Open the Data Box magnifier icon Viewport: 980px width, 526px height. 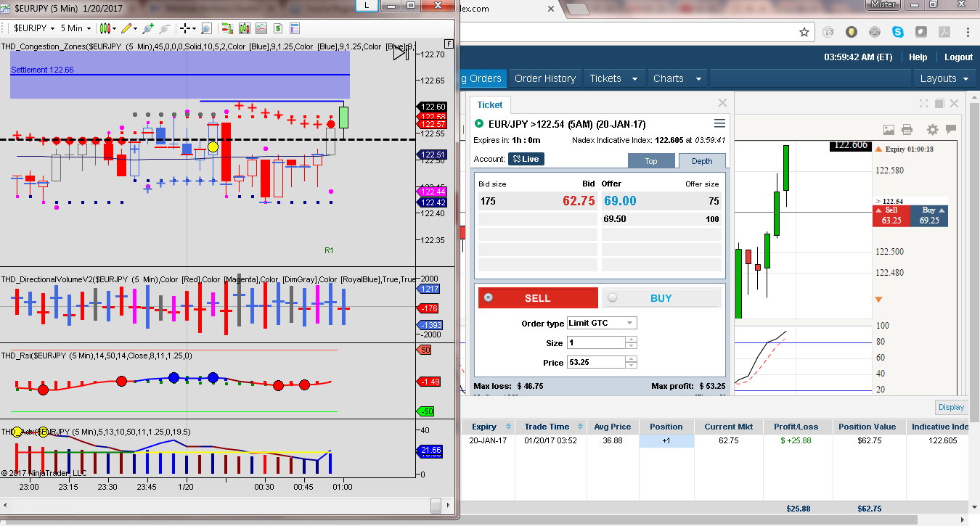pyautogui.click(x=206, y=28)
